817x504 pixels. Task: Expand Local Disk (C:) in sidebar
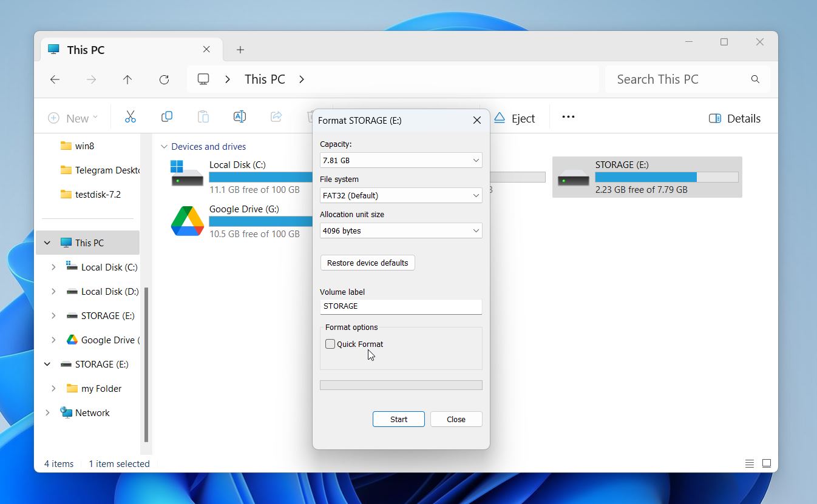pos(53,267)
